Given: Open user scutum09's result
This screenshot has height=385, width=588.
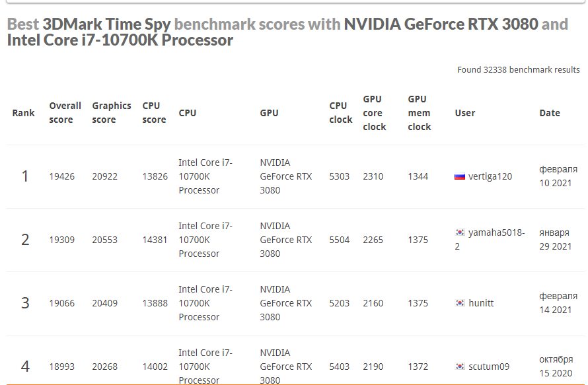Looking at the screenshot, I should tap(489, 367).
